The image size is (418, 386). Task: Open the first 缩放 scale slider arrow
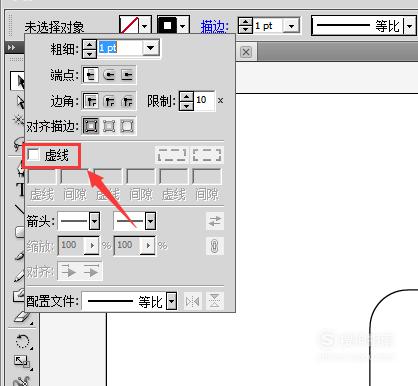point(92,246)
